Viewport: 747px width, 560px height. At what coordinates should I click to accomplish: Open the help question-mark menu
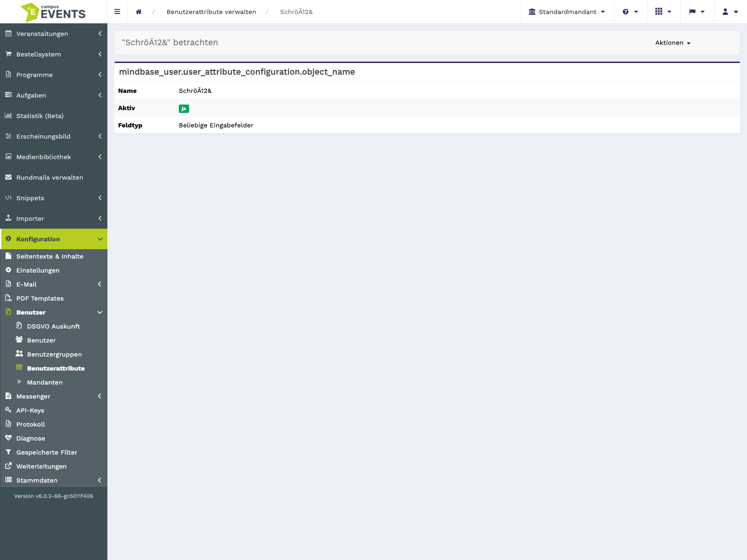(x=630, y=12)
